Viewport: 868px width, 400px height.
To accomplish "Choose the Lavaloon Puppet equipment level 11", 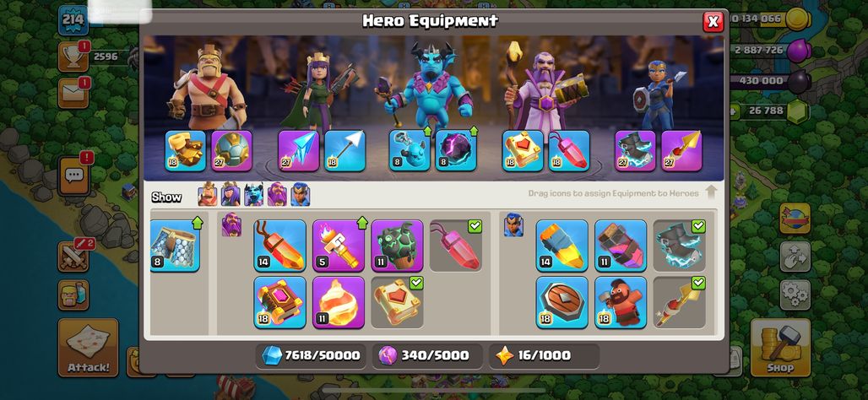I will [397, 245].
